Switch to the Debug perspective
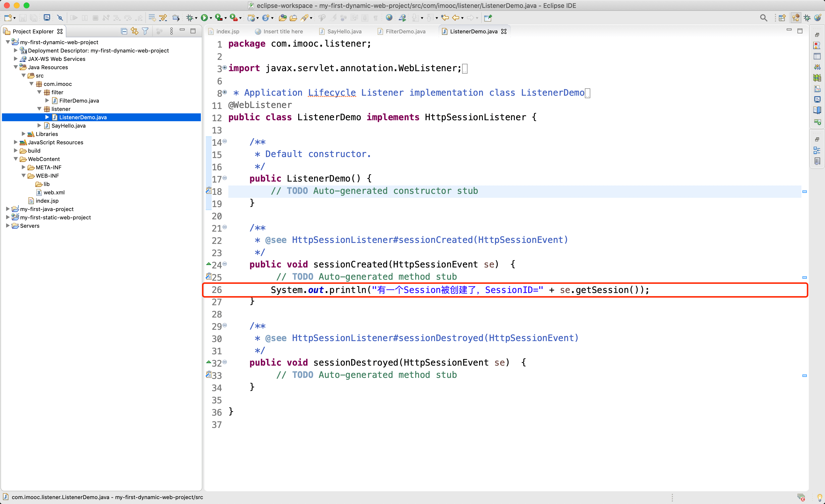The height and width of the screenshot is (504, 825). (x=807, y=18)
